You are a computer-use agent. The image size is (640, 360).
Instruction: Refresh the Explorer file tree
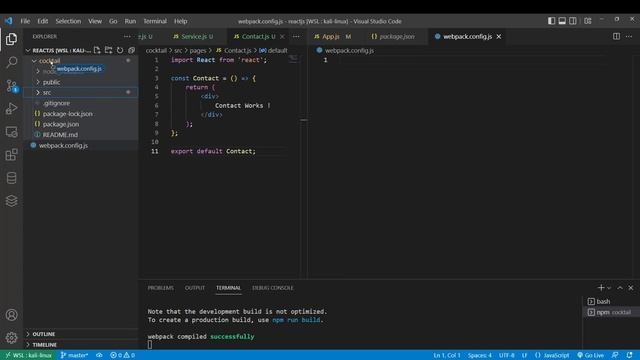tap(120, 50)
